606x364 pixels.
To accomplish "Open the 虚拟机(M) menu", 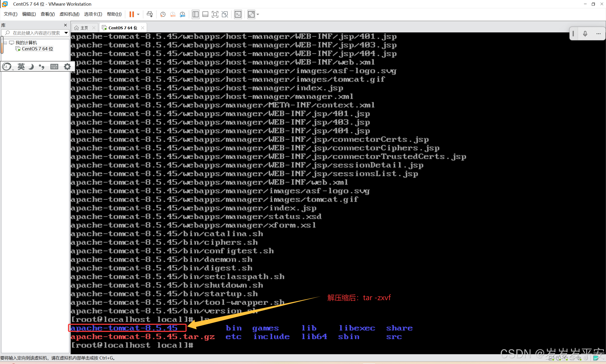I will (x=69, y=14).
